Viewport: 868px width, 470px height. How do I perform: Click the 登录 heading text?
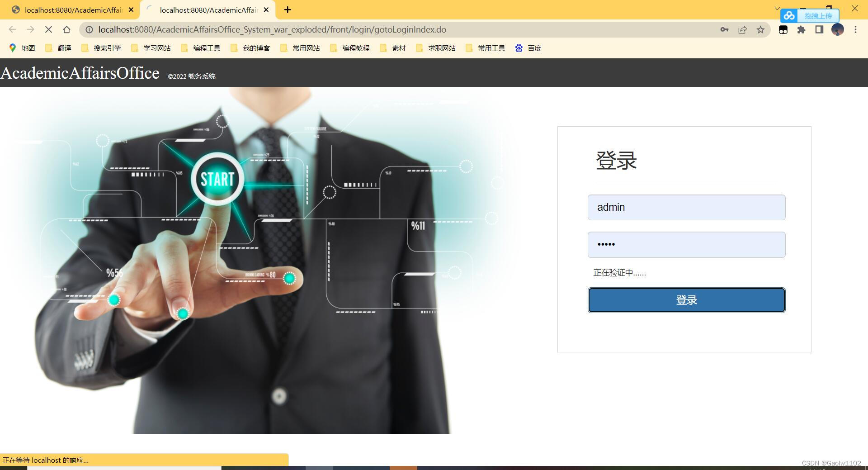[x=616, y=161]
